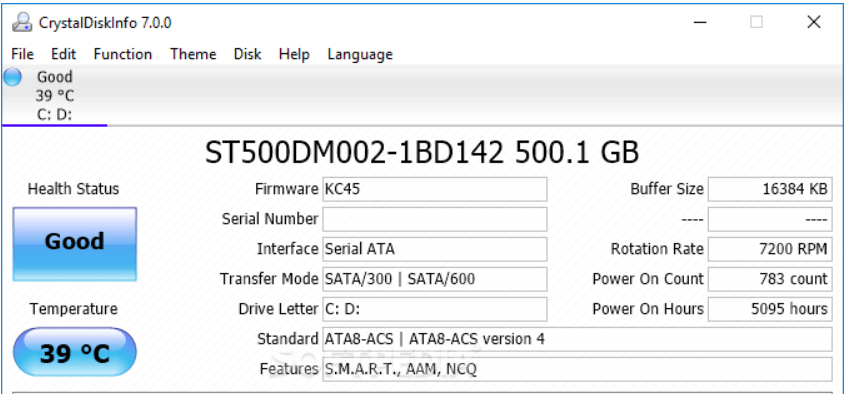Click the 39 °C temperature button
The width and height of the screenshot is (846, 394).
coord(74,352)
